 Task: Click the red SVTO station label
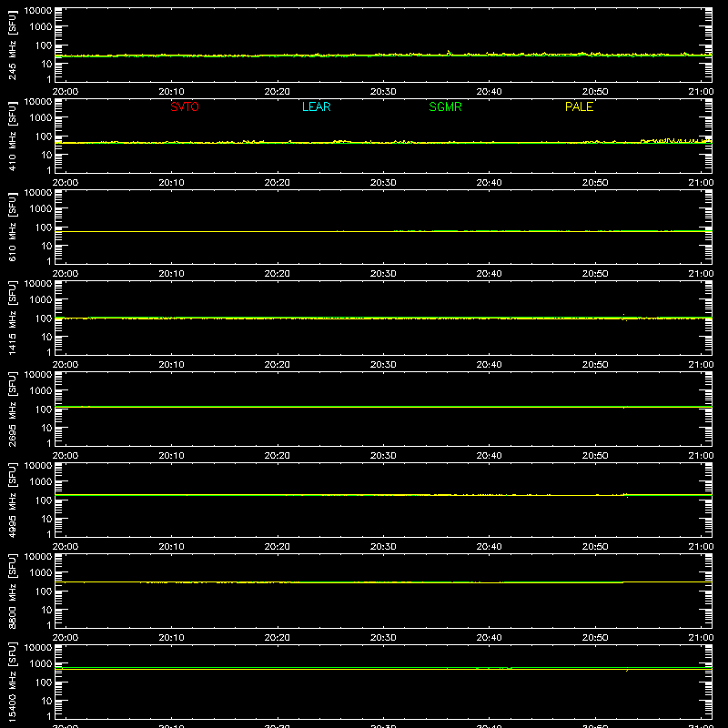(185, 106)
